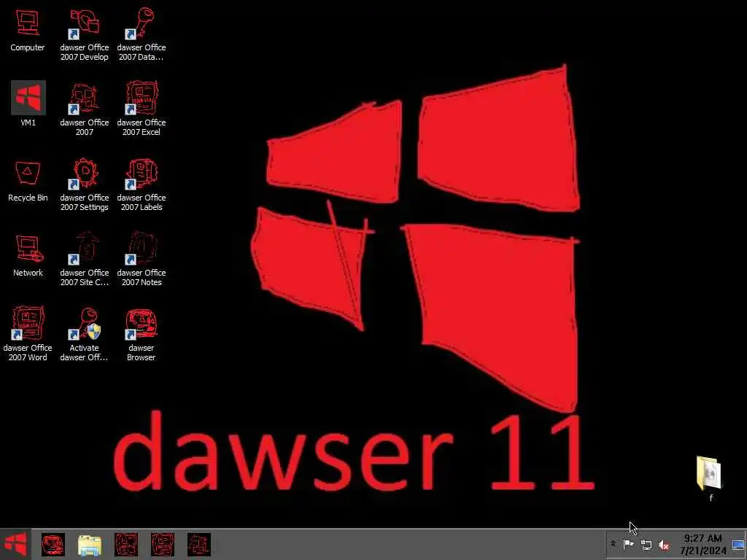Click the network status tray icon

[646, 544]
